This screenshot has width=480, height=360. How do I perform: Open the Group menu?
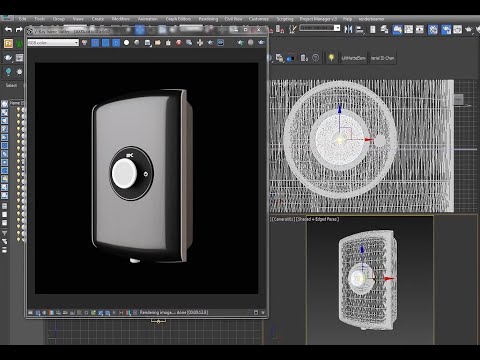click(x=59, y=19)
